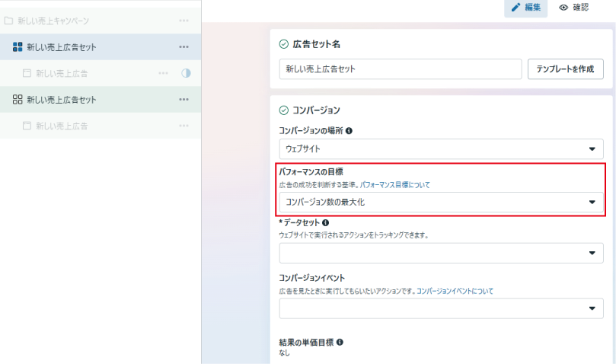Image resolution: width=616 pixels, height=364 pixels.
Task: Click the second ad set grid icon
Action: coord(18,100)
